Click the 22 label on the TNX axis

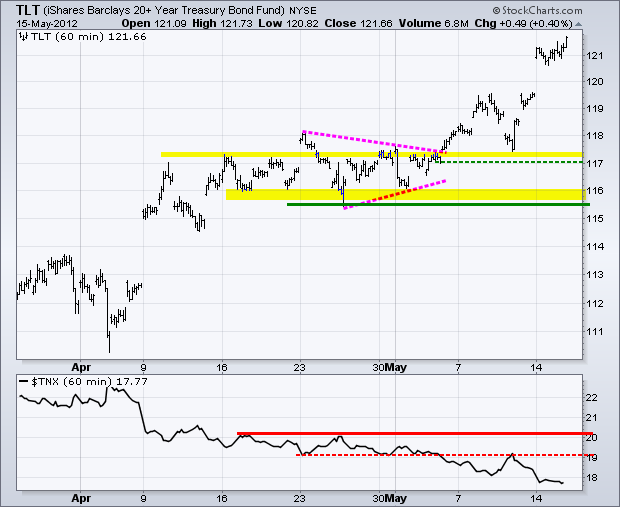coord(592,398)
